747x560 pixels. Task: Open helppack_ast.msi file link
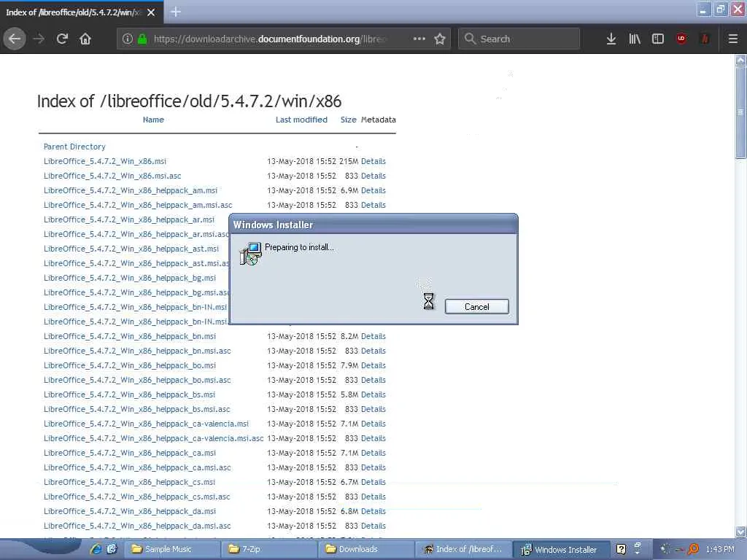click(131, 249)
